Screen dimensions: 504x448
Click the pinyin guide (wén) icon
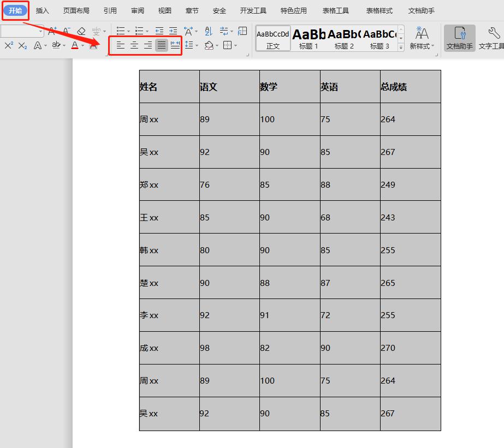(96, 31)
